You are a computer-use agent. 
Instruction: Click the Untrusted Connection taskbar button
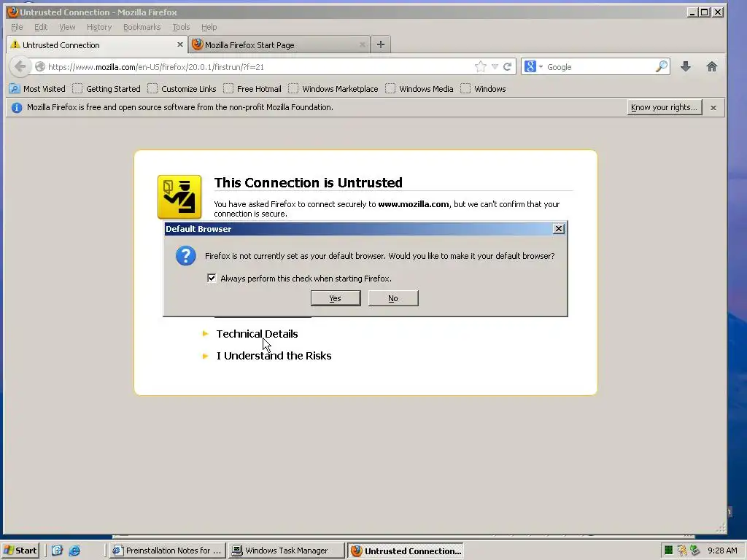point(406,551)
